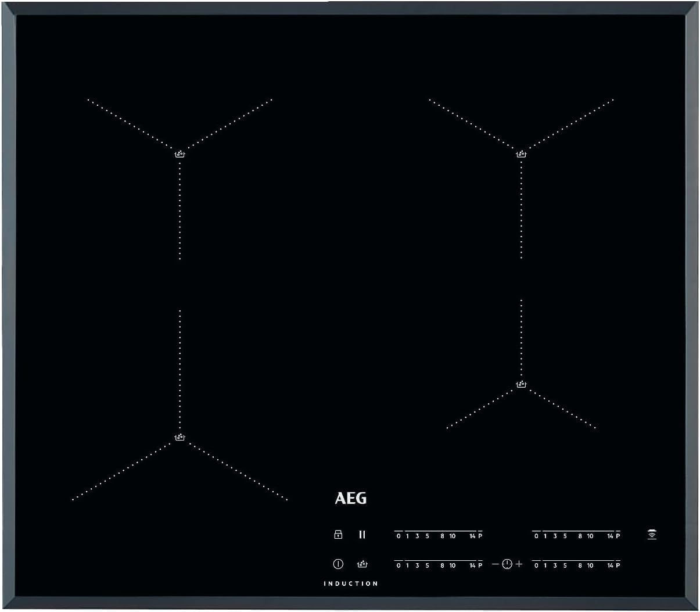
Task: Select P boost on the upper-left power slider
Action: coord(480,535)
